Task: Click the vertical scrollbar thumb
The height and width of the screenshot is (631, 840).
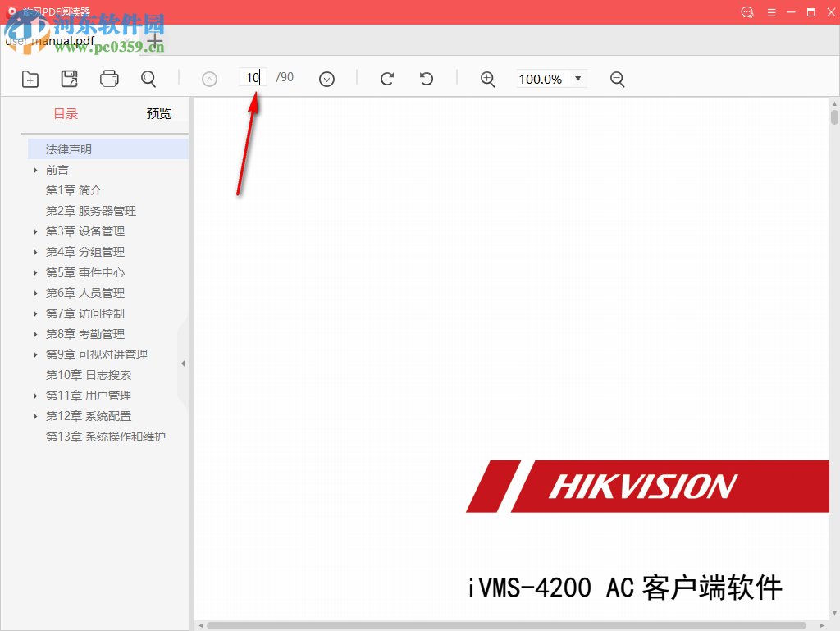Action: click(834, 117)
